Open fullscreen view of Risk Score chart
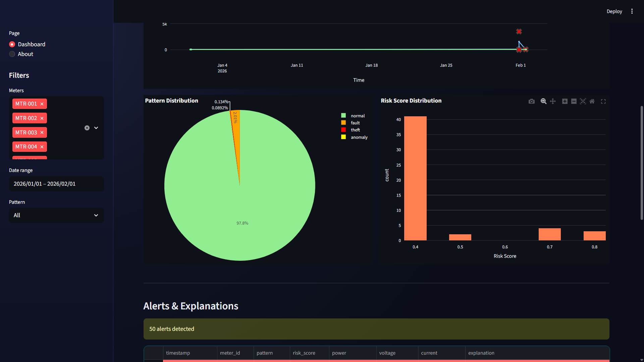644x362 pixels. (603, 101)
